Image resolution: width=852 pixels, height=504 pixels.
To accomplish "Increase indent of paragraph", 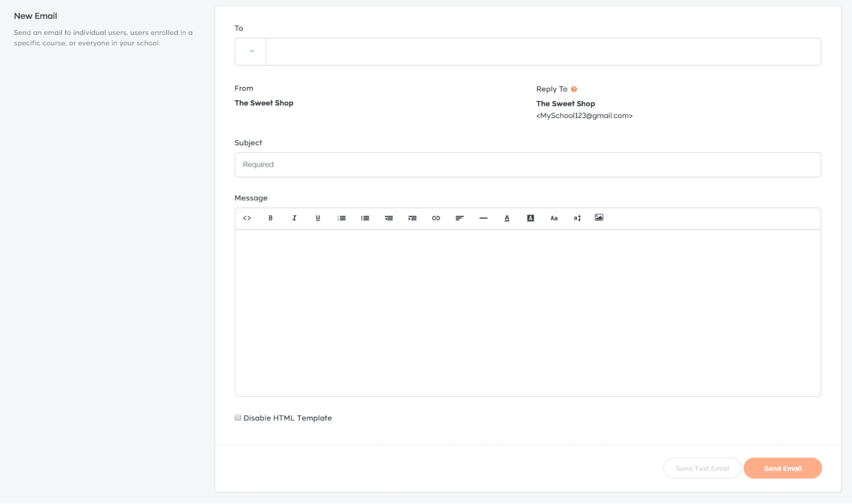I will [412, 218].
